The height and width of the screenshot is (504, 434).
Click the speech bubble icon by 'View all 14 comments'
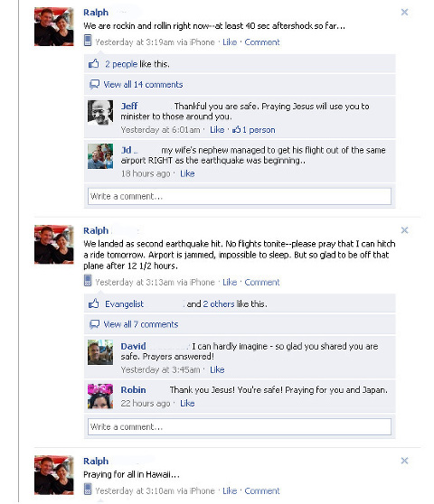pyautogui.click(x=94, y=84)
